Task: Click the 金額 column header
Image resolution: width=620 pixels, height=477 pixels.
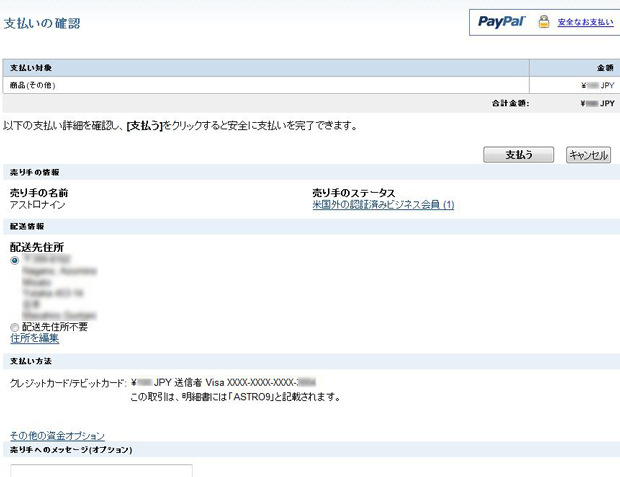Action: click(605, 68)
